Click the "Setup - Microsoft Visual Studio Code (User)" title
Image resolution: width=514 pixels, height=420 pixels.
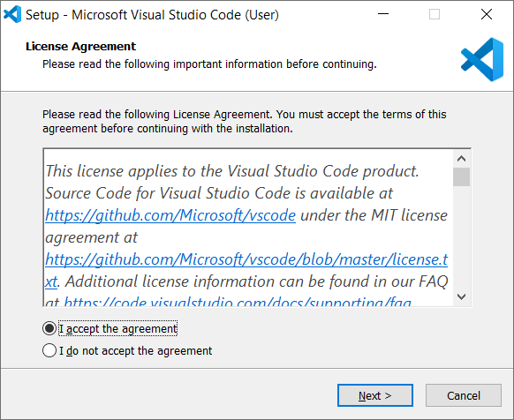coord(152,15)
